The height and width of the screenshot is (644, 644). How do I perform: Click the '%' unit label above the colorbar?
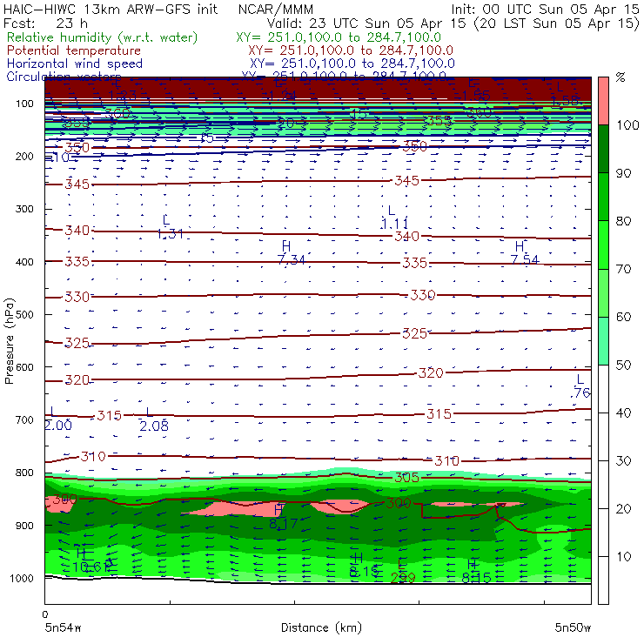621,77
